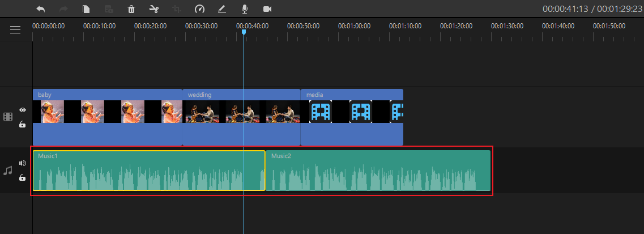The width and height of the screenshot is (644, 234).
Task: Click the greyed Crop icon
Action: (x=177, y=9)
